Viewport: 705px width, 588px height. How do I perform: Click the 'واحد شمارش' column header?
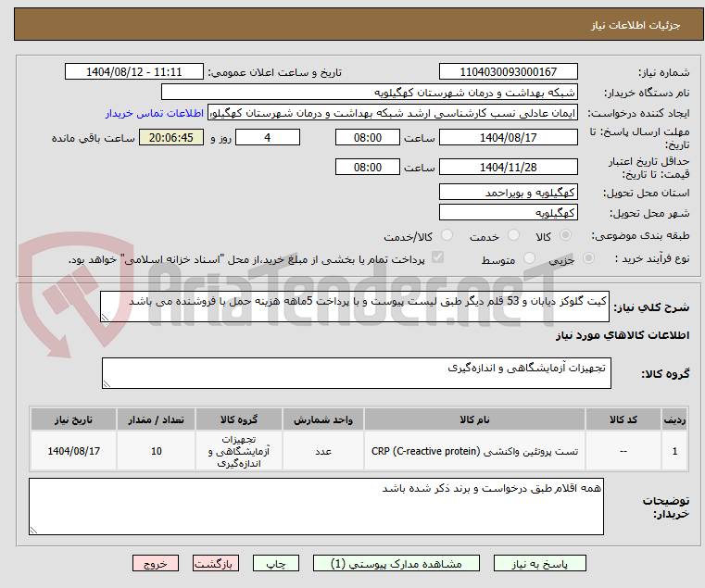(322, 419)
